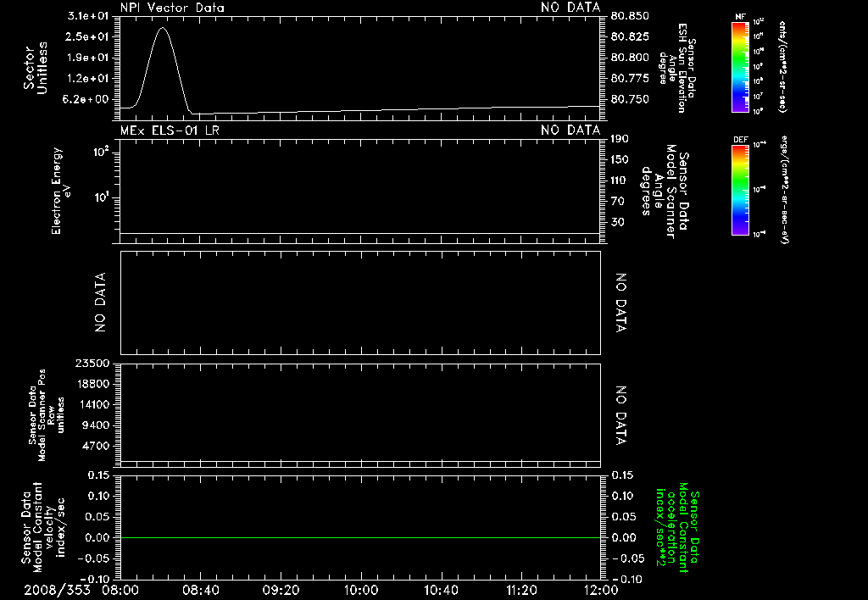
Task: Click the 10² electron energy tick label
Action: (101, 151)
